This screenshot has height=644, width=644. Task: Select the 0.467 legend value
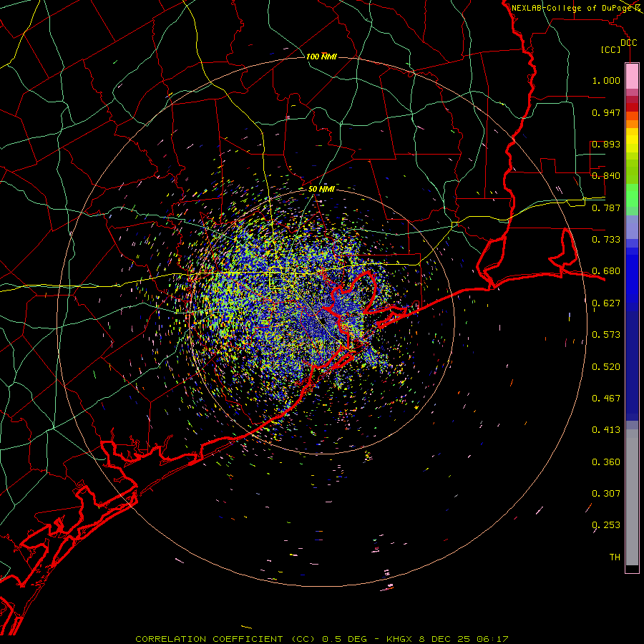pyautogui.click(x=606, y=399)
